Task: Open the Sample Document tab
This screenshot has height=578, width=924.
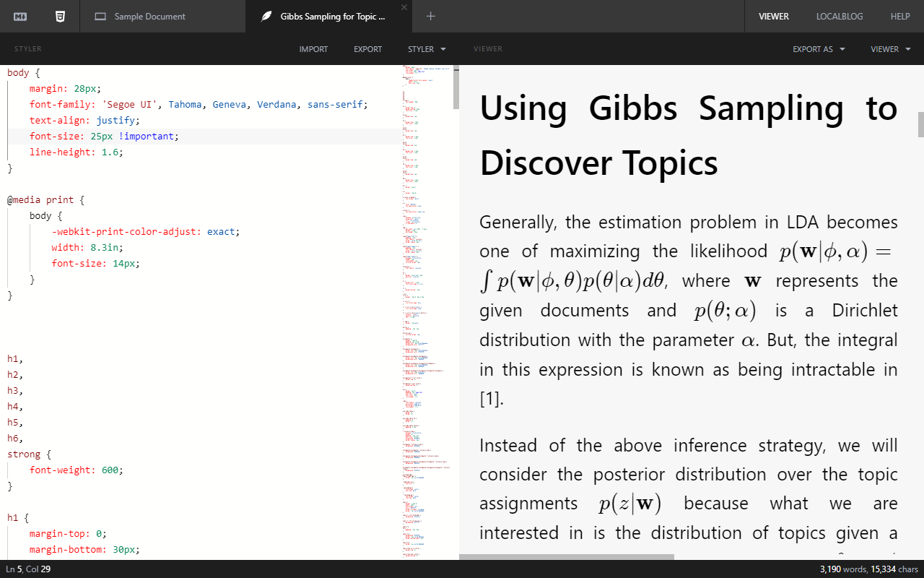Action: point(162,16)
